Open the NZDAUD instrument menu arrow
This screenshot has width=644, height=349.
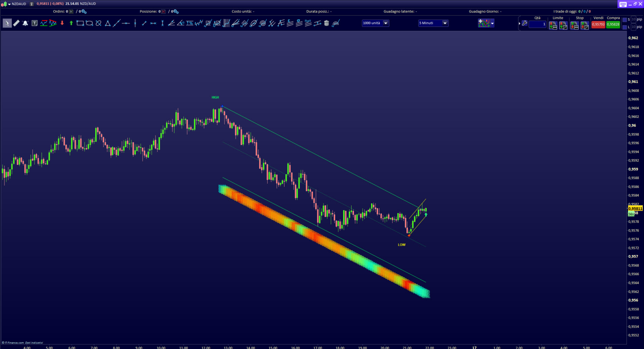[9, 4]
